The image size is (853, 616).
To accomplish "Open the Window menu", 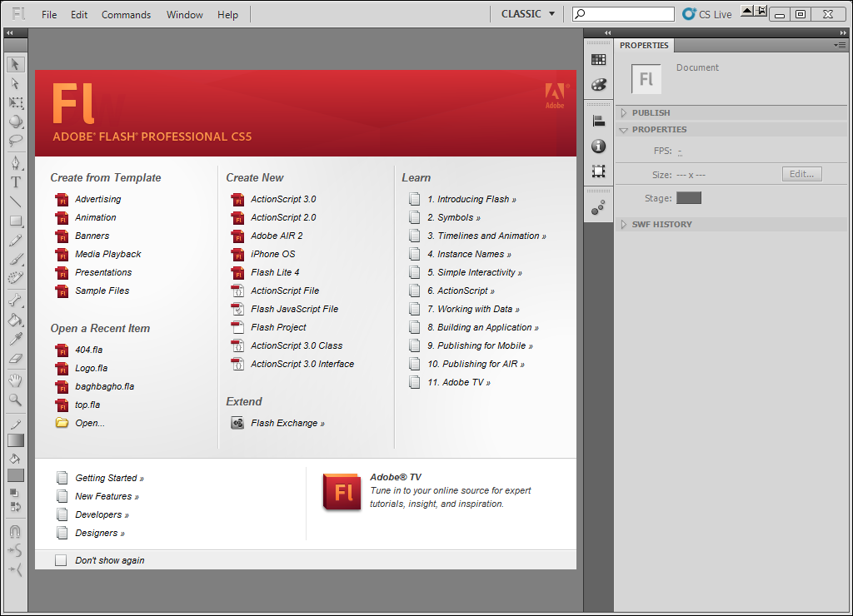I will pos(184,15).
